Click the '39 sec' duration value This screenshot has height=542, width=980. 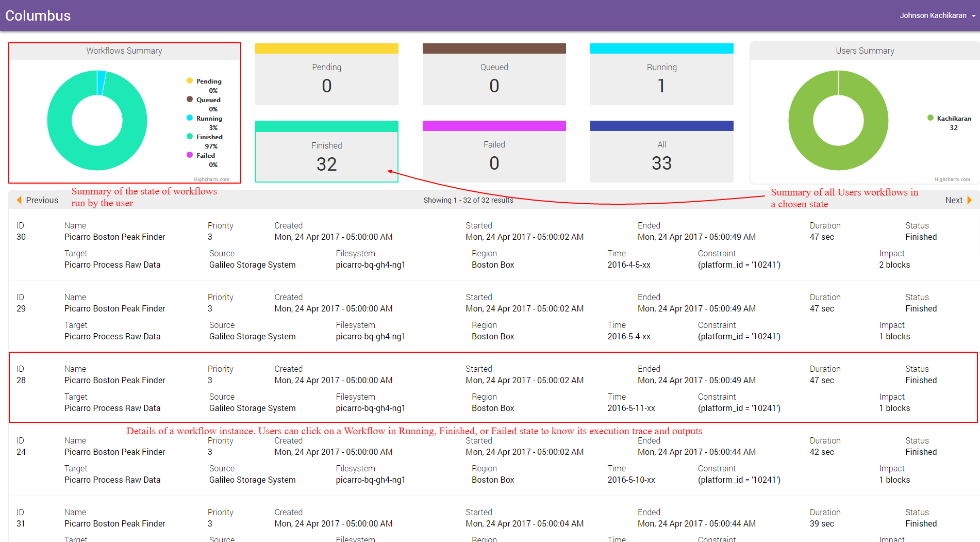click(822, 523)
